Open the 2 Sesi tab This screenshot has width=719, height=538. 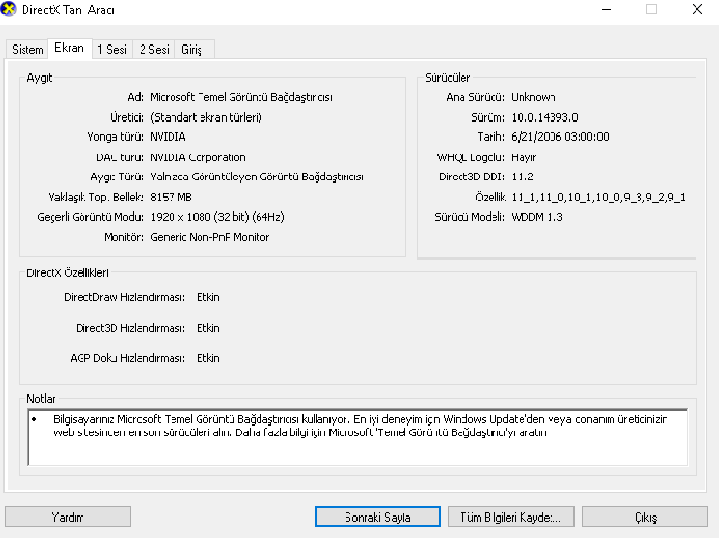[155, 49]
